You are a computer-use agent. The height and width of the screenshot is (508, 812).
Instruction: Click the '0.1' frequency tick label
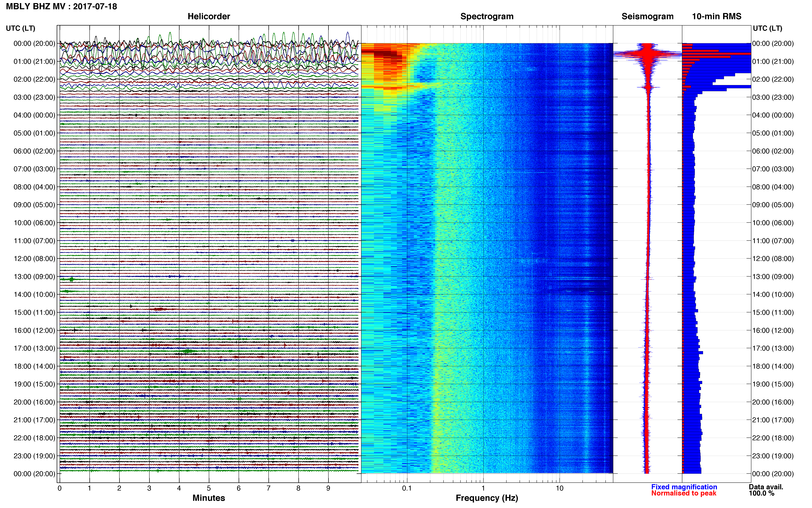click(407, 488)
